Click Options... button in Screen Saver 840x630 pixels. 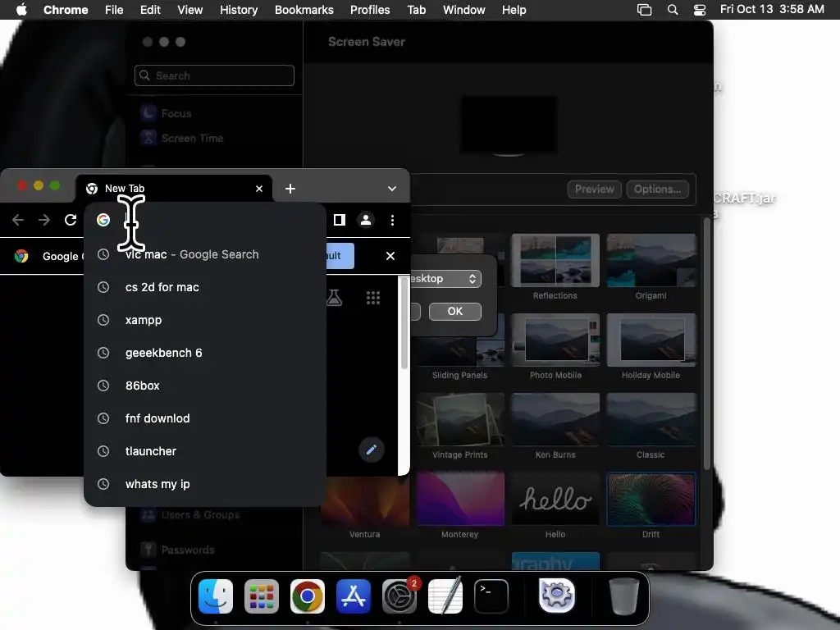click(657, 189)
